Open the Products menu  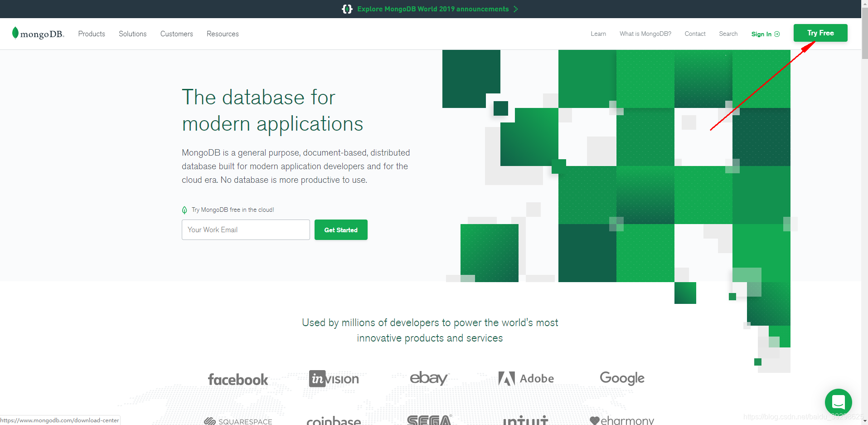pos(92,34)
